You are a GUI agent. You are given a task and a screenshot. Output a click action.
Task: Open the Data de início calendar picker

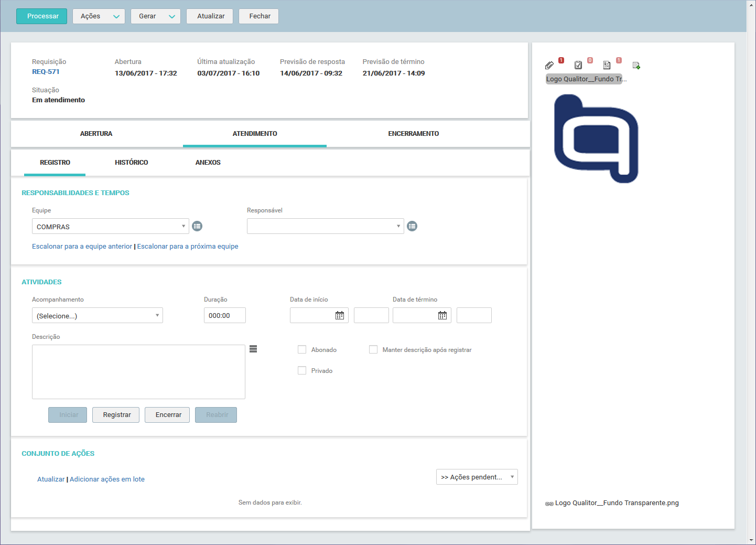coord(340,315)
